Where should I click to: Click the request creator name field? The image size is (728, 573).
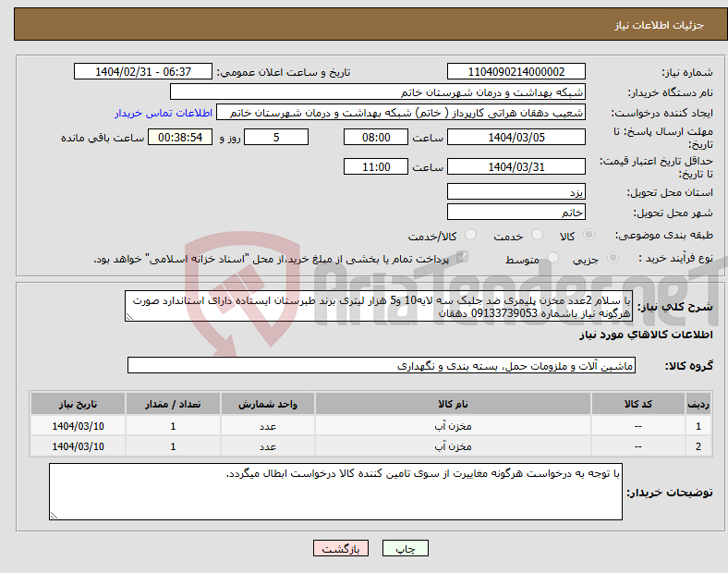coord(401,113)
